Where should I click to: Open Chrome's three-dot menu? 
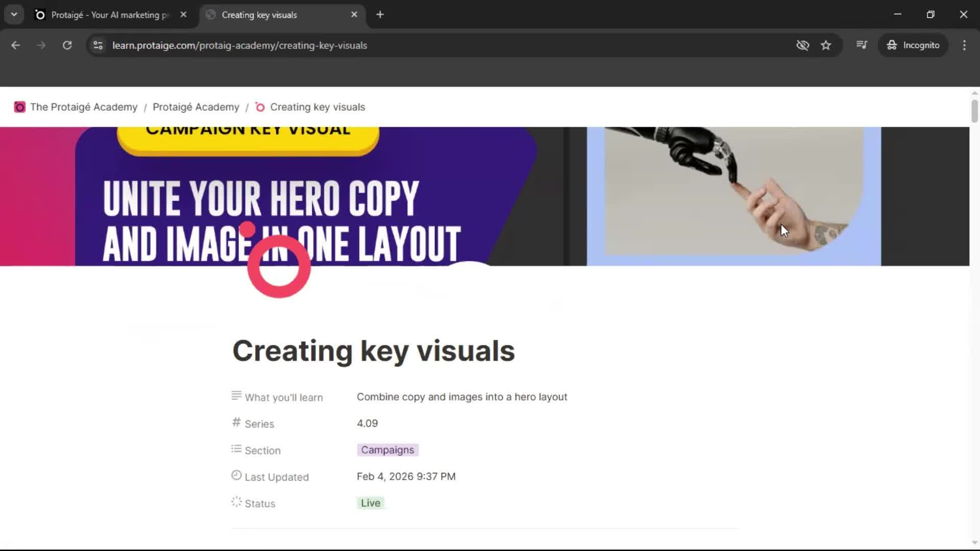tap(964, 45)
